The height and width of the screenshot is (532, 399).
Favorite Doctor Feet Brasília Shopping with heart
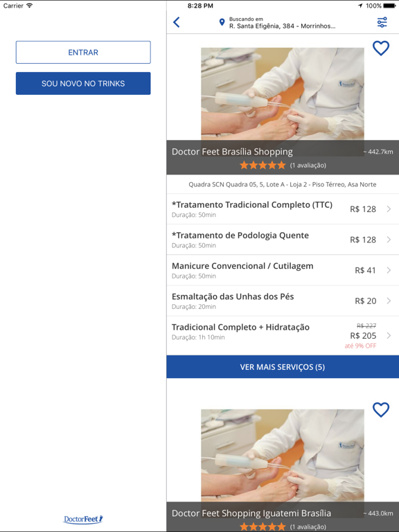381,48
